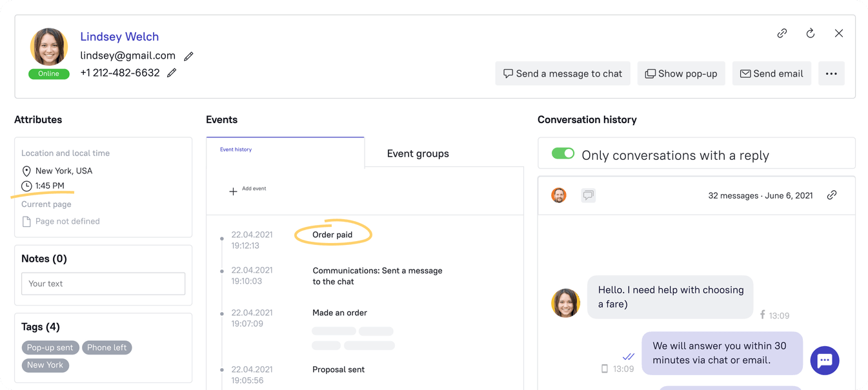This screenshot has width=868, height=390.
Task: Click the plus icon to add an event
Action: tap(234, 191)
